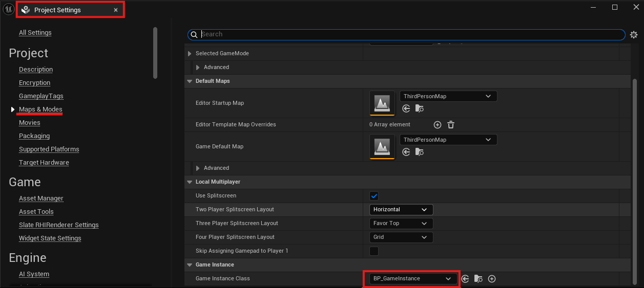Open Asset Tools settings
Viewport: 644px width, 288px height.
[36, 212]
